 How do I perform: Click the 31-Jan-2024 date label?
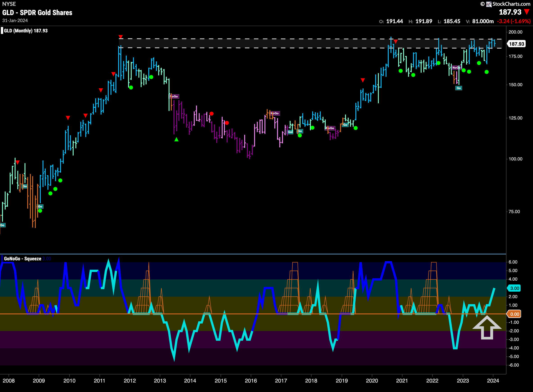point(15,21)
